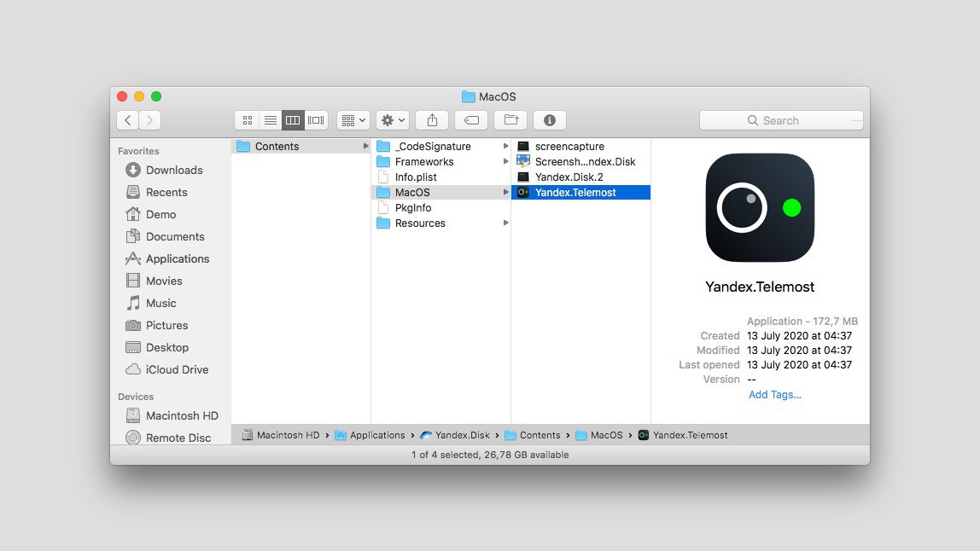
Task: Switch to icon view mode
Action: point(248,120)
